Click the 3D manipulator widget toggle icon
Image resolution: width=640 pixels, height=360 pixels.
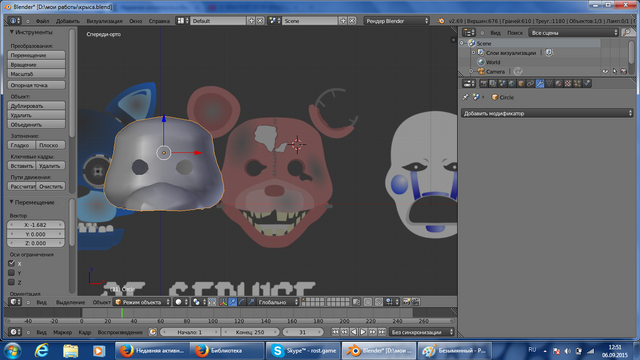click(223, 302)
